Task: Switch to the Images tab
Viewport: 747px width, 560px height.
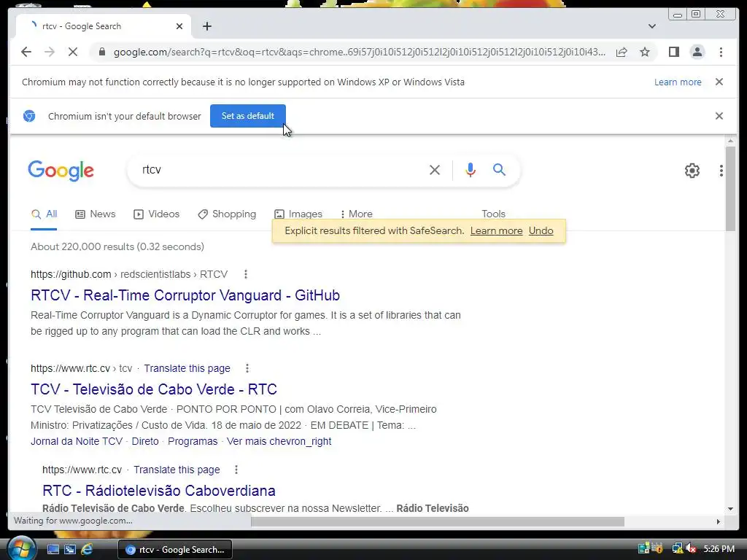Action: point(298,214)
